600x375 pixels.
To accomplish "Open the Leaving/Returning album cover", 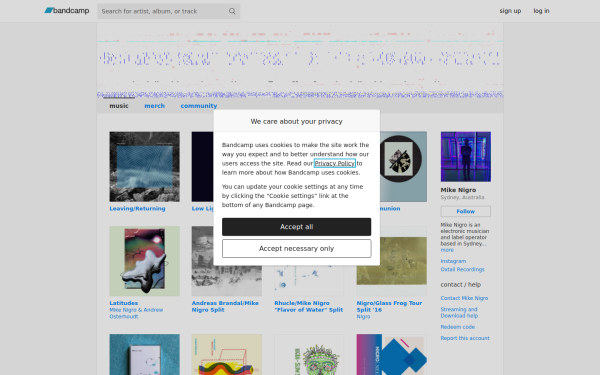I will click(x=144, y=166).
